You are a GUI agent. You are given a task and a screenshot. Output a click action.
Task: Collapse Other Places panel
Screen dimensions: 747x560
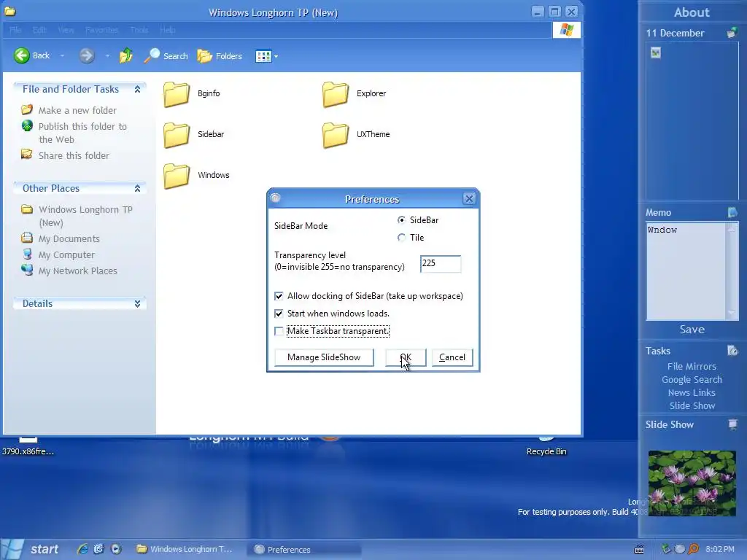137,189
